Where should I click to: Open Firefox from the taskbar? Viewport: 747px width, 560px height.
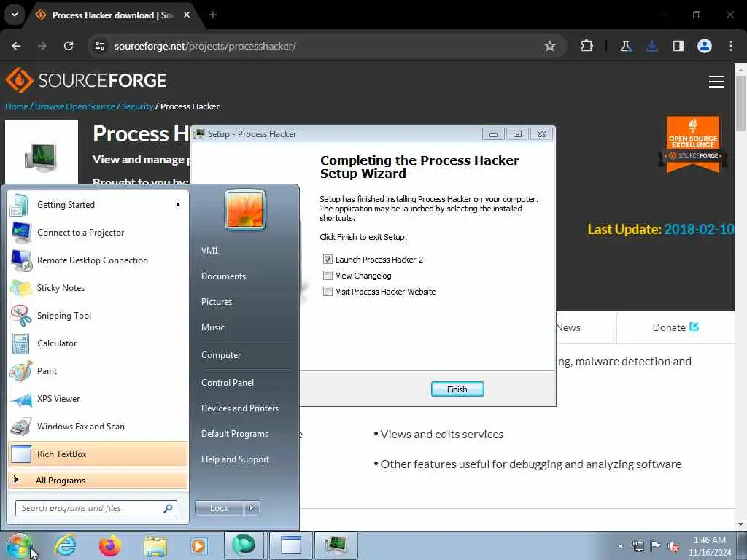[109, 545]
